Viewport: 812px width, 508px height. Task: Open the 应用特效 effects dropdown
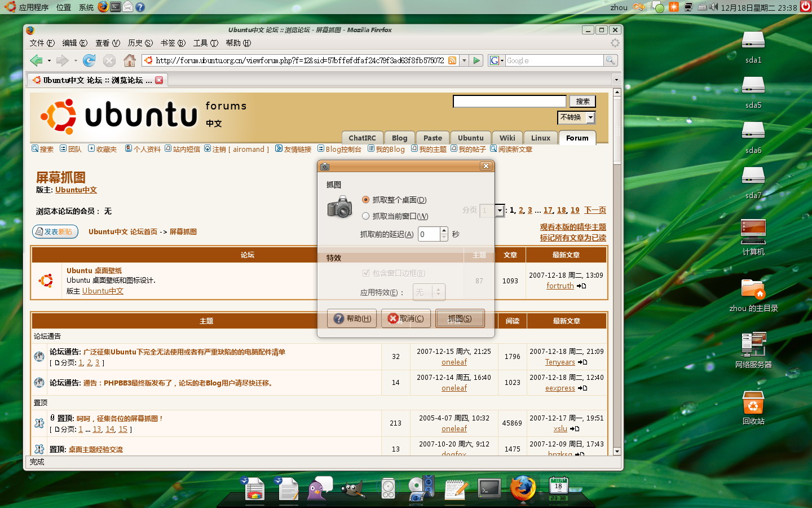click(429, 292)
